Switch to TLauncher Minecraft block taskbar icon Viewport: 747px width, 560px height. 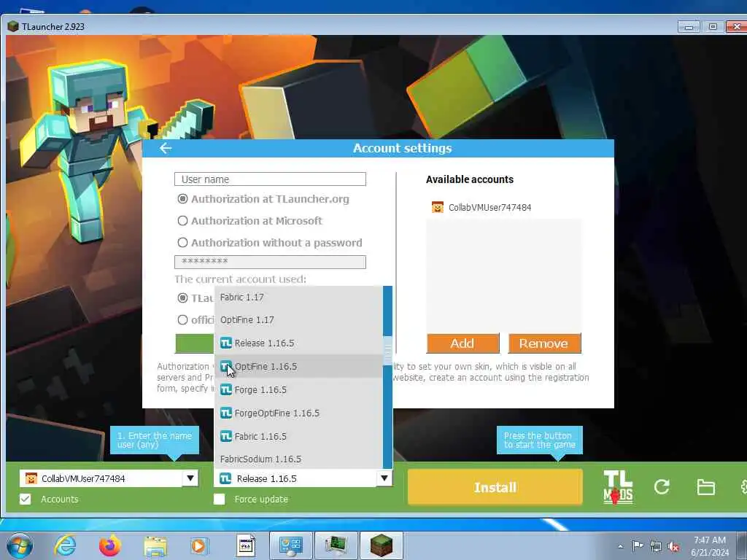click(382, 545)
